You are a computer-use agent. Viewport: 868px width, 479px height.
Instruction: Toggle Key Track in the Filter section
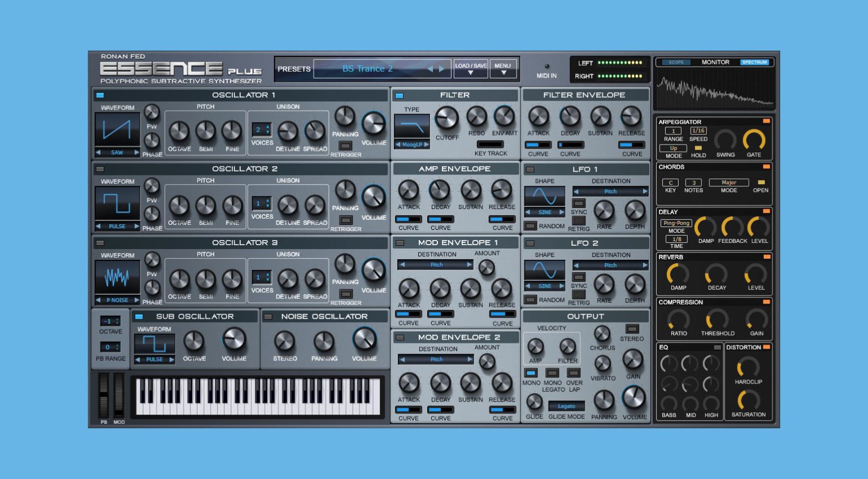click(x=491, y=144)
